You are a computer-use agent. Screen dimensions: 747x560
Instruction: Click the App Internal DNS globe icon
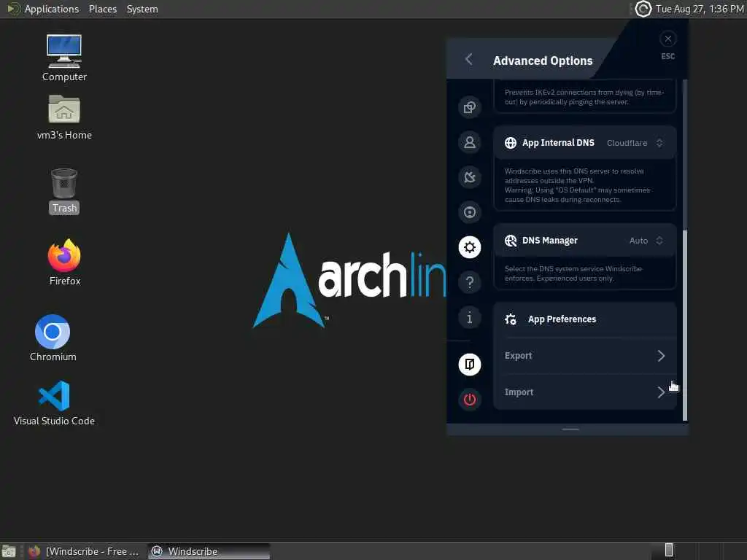click(x=510, y=143)
